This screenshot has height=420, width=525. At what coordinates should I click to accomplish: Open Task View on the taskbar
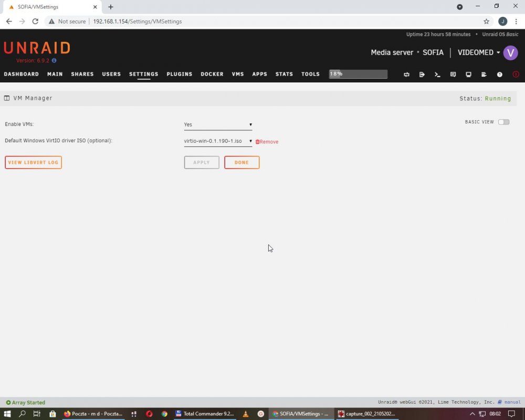tap(37, 414)
